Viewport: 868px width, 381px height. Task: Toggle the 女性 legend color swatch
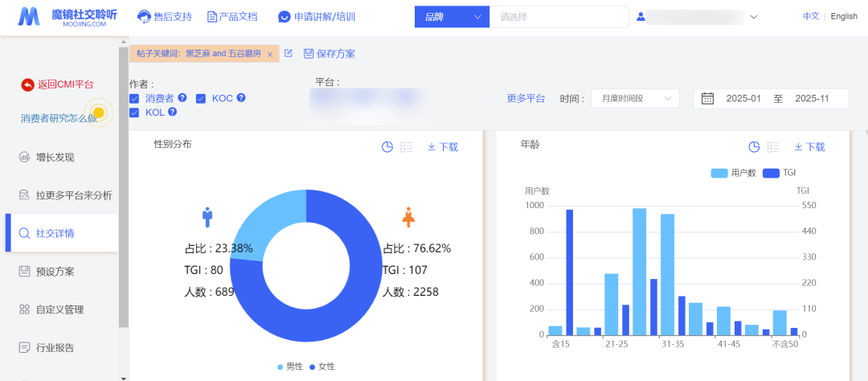(312, 367)
